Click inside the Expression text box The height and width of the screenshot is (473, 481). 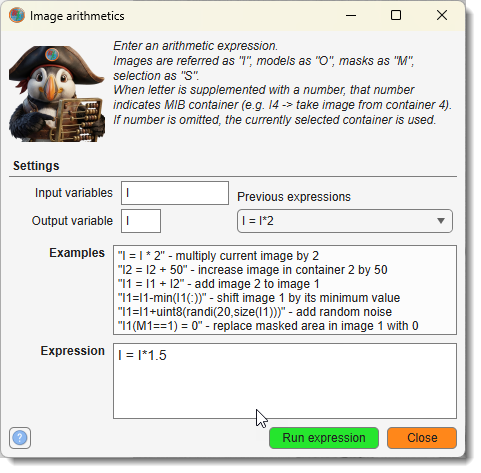[x=285, y=381]
